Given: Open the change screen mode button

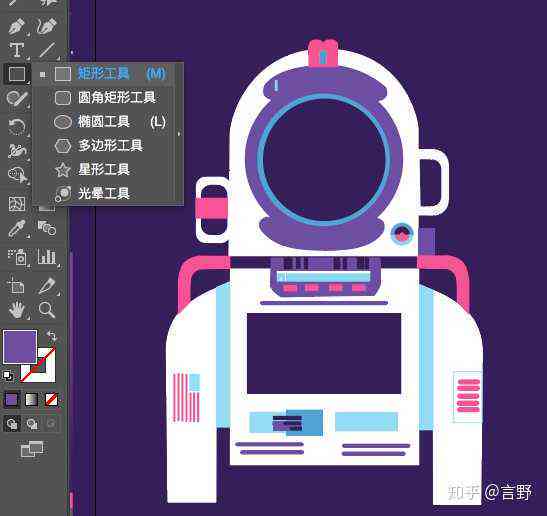Looking at the screenshot, I should tap(32, 449).
